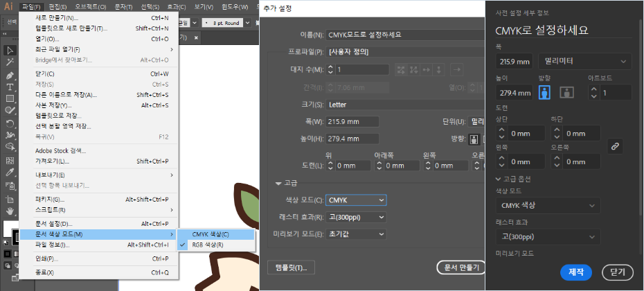Open the 파일(F) menu
This screenshot has height=291, width=644.
pos(32,6)
